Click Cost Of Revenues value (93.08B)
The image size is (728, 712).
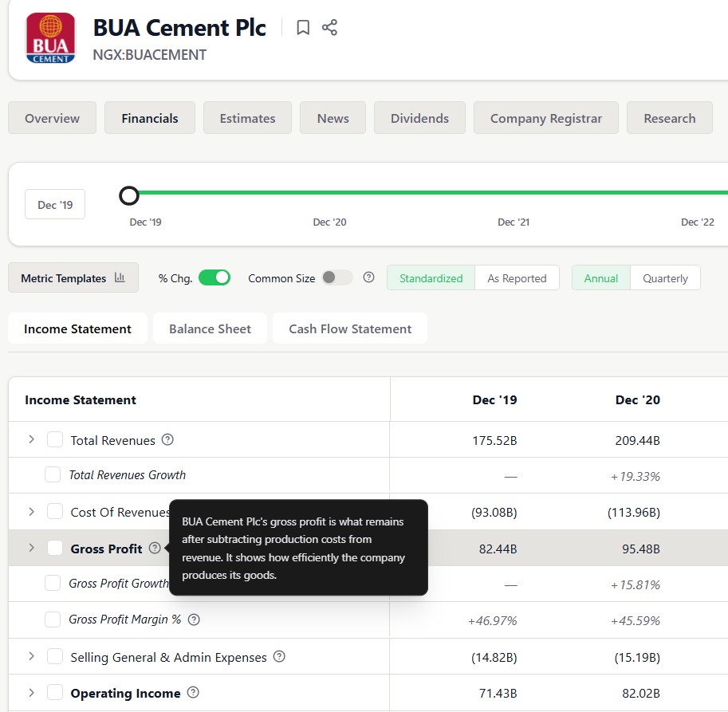pyautogui.click(x=494, y=512)
